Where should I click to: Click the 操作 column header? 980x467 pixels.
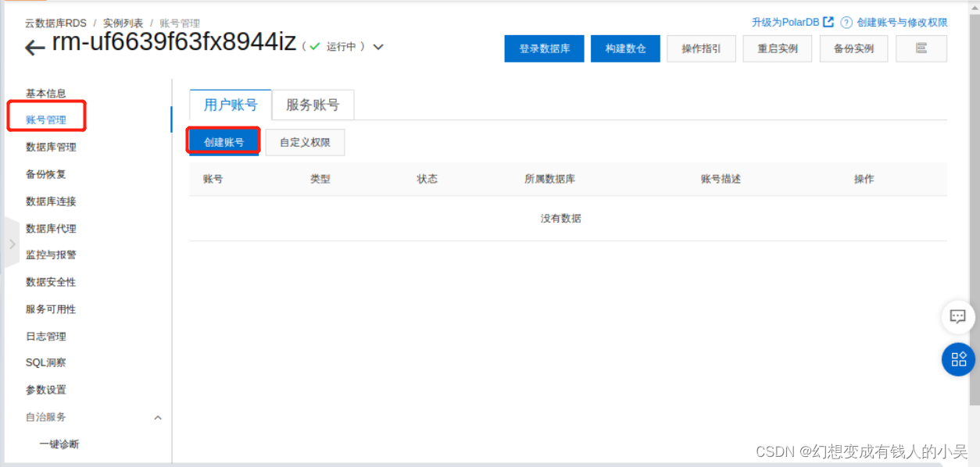click(x=864, y=179)
